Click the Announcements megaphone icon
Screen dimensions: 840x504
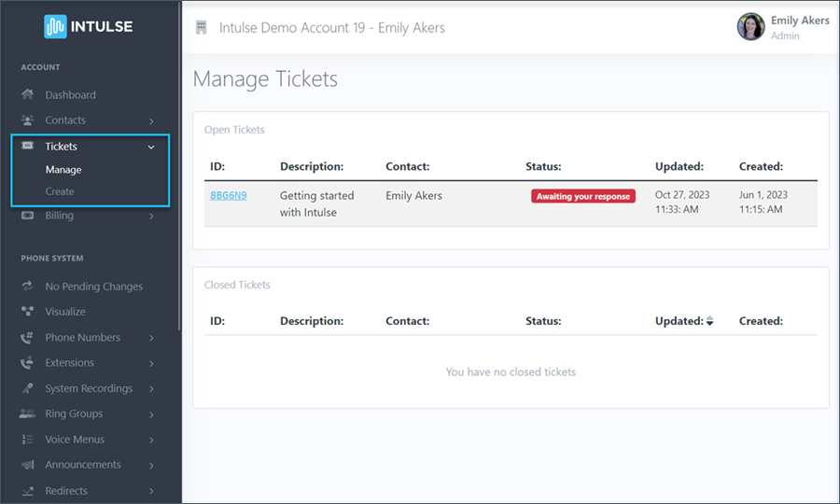tap(27, 465)
